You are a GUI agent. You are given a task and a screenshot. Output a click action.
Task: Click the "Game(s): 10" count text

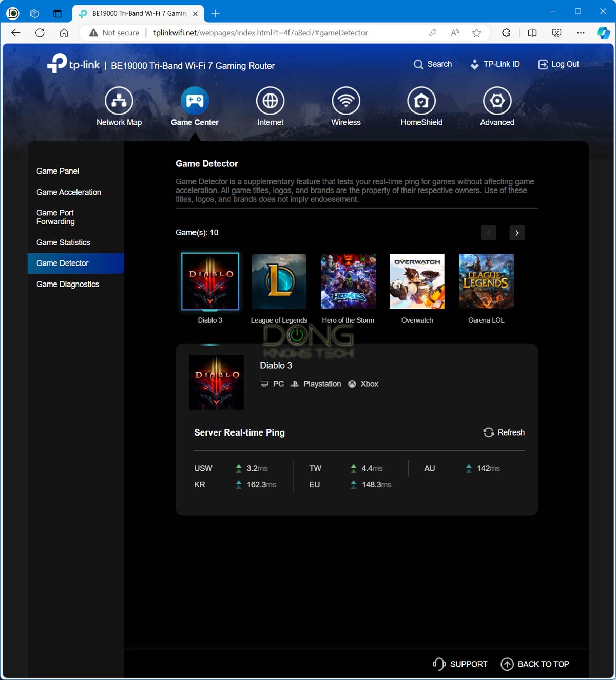(197, 233)
